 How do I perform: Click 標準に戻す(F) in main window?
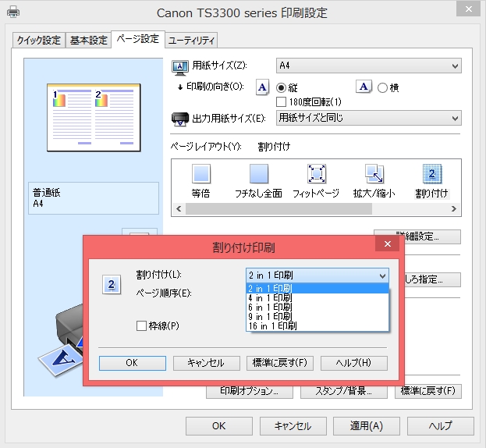[x=428, y=391]
